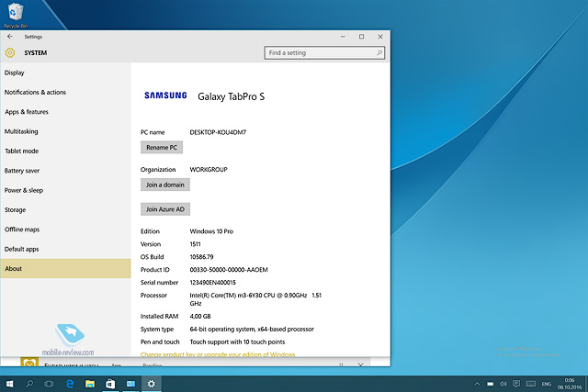Open Action Center notifications icon
The image size is (588, 392).
pos(516,384)
